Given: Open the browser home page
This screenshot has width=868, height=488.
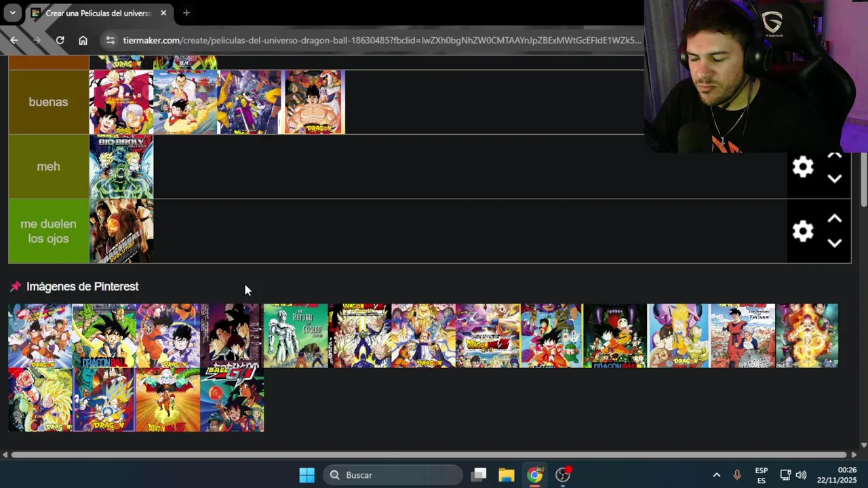Looking at the screenshot, I should [83, 40].
